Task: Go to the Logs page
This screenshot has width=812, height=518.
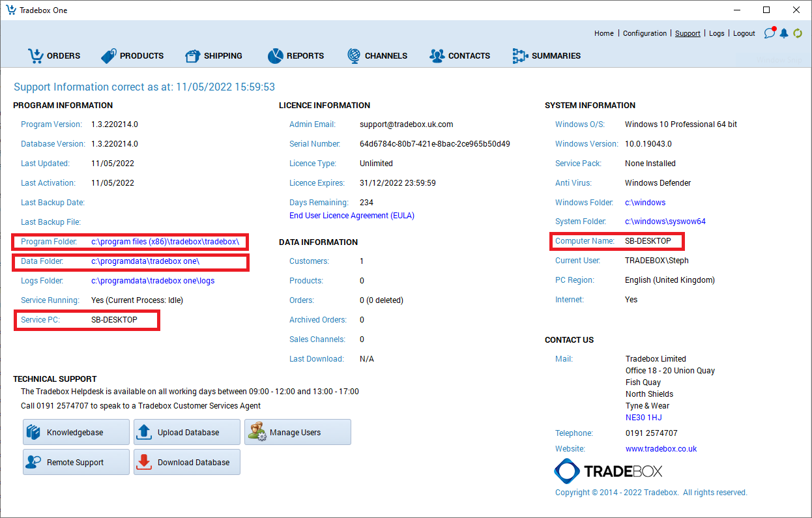Action: 716,33
